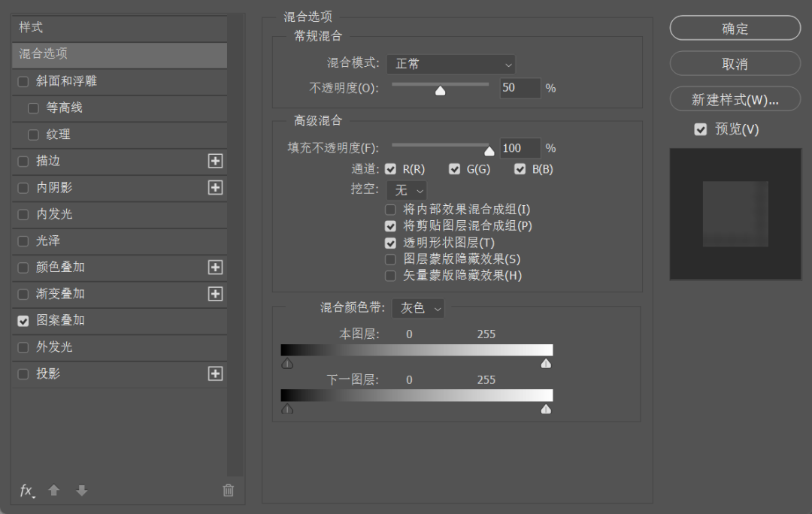The image size is (812, 514).
Task: Click 下一图层 white point slider handle
Action: [546, 410]
